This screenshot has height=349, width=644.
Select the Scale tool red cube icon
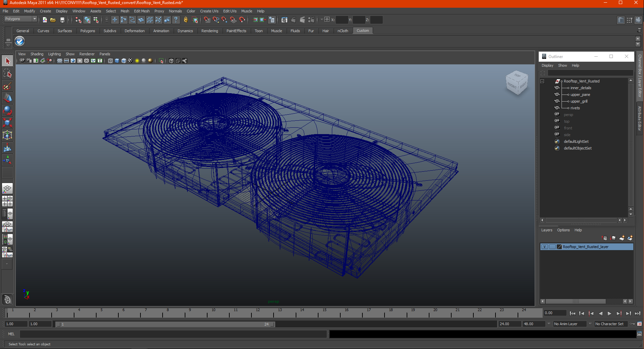point(7,123)
